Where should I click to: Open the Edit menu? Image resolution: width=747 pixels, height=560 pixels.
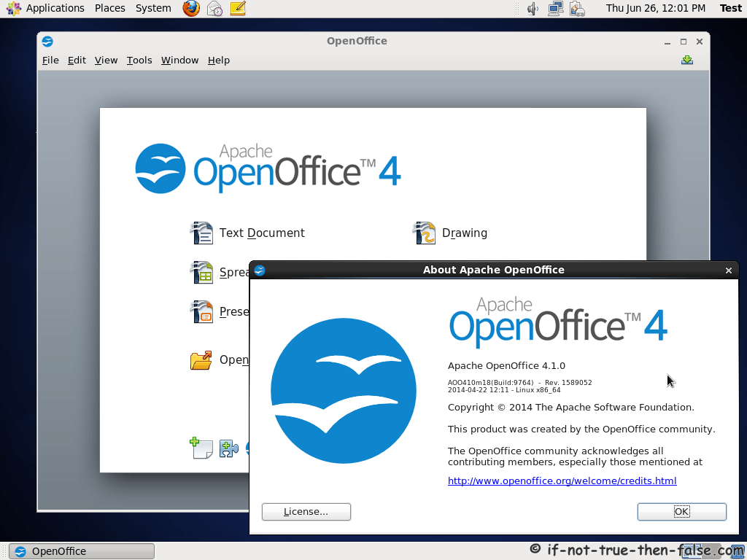pos(77,60)
